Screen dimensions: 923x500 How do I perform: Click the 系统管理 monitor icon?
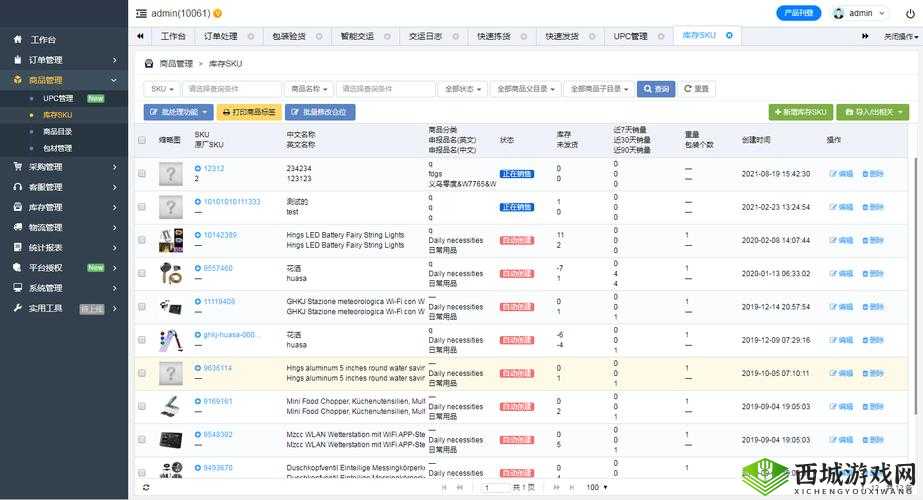(18, 287)
